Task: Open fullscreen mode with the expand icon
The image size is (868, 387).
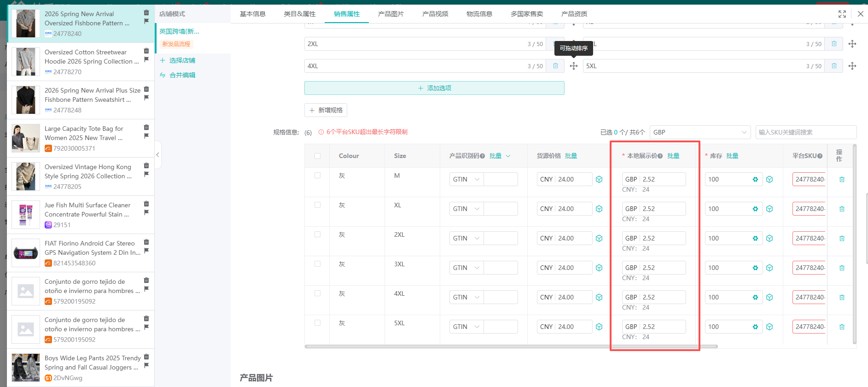Action: [x=842, y=14]
